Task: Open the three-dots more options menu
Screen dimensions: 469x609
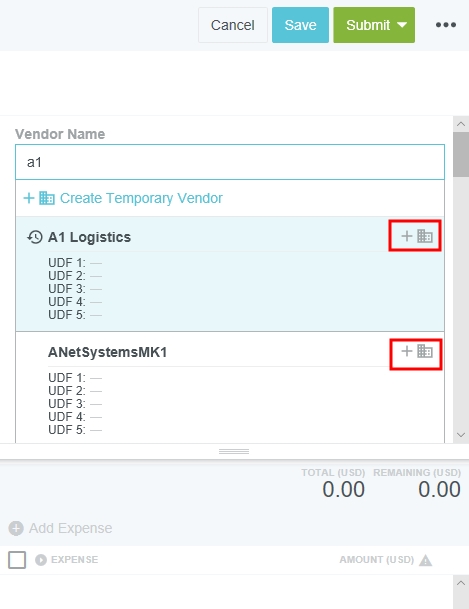Action: pos(445,25)
